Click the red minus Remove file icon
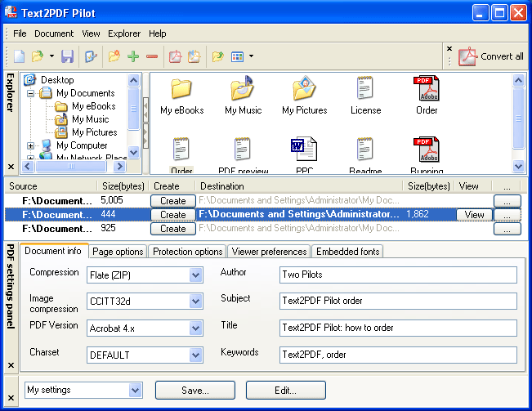The height and width of the screenshot is (411, 532). (152, 56)
